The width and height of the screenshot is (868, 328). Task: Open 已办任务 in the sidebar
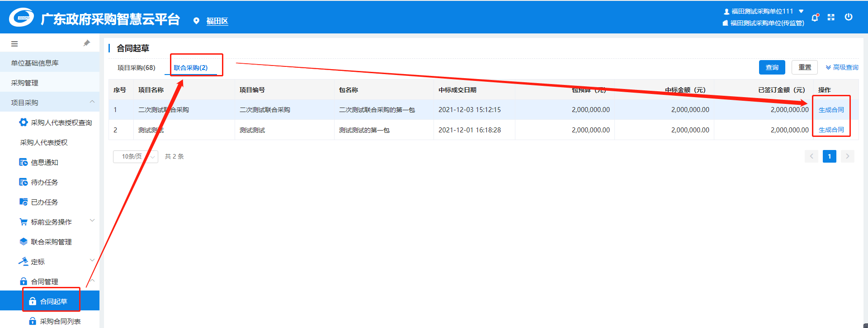(44, 202)
